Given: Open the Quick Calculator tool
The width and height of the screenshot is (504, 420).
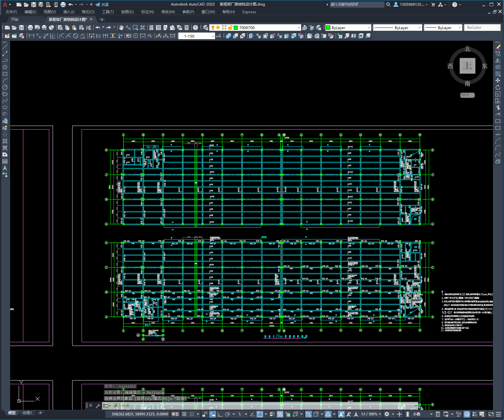Looking at the screenshot, I should click(x=187, y=28).
